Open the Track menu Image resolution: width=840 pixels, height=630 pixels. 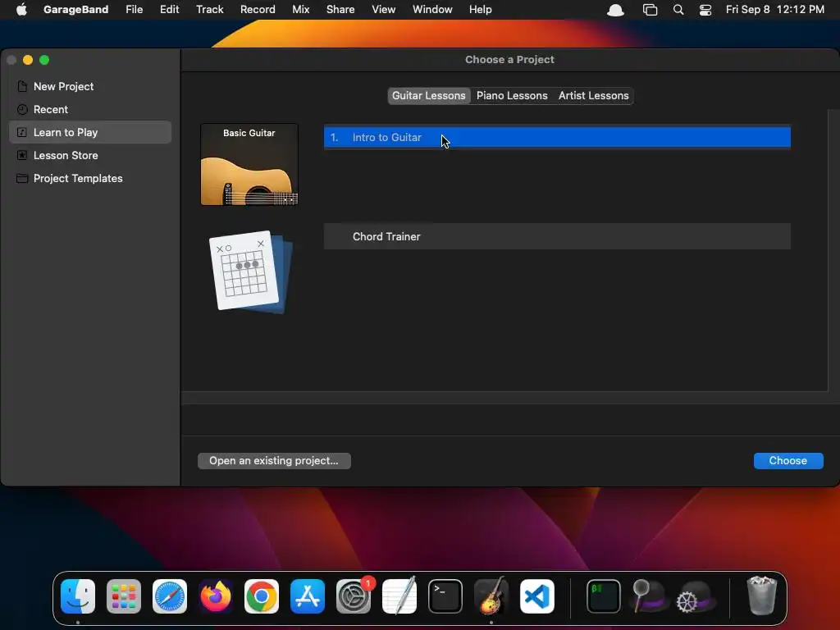click(x=209, y=10)
